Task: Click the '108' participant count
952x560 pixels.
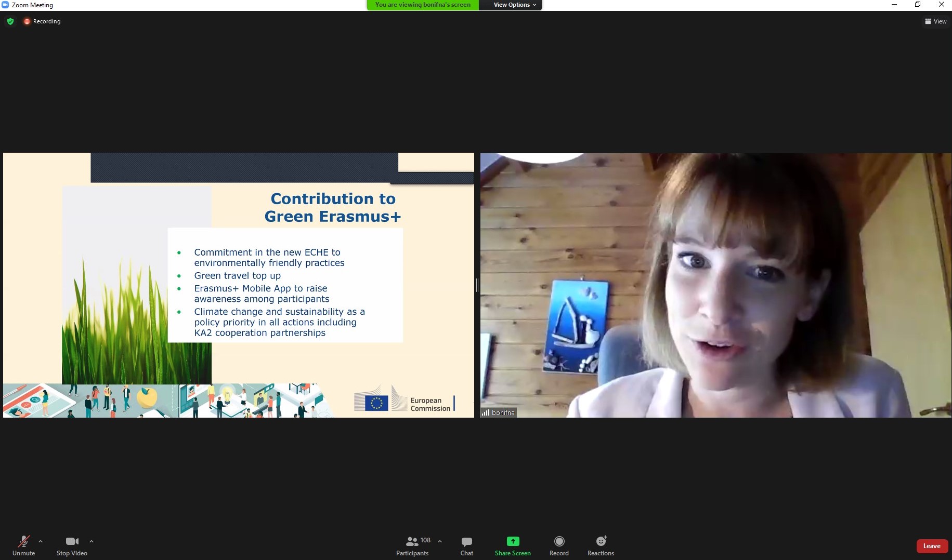Action: (425, 540)
